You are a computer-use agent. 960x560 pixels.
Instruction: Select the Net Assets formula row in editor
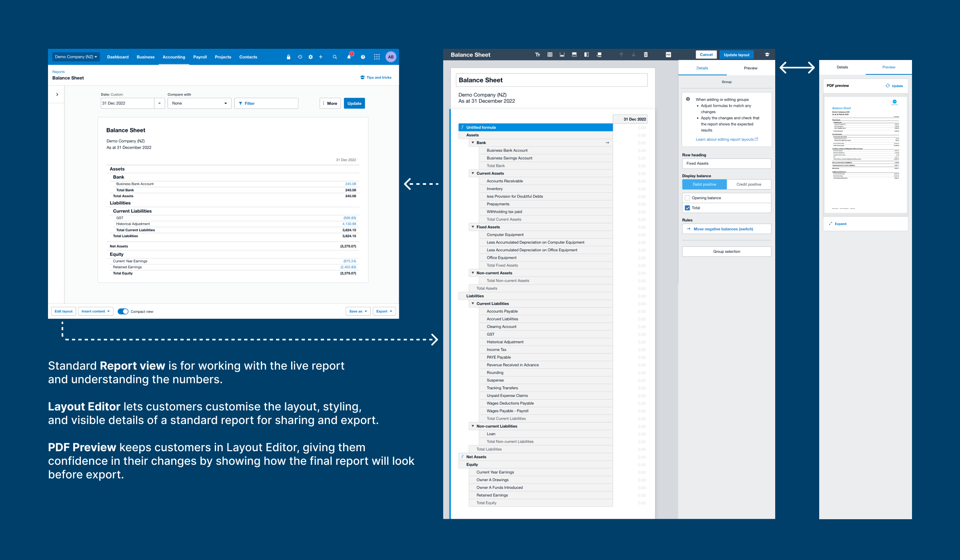coord(536,457)
